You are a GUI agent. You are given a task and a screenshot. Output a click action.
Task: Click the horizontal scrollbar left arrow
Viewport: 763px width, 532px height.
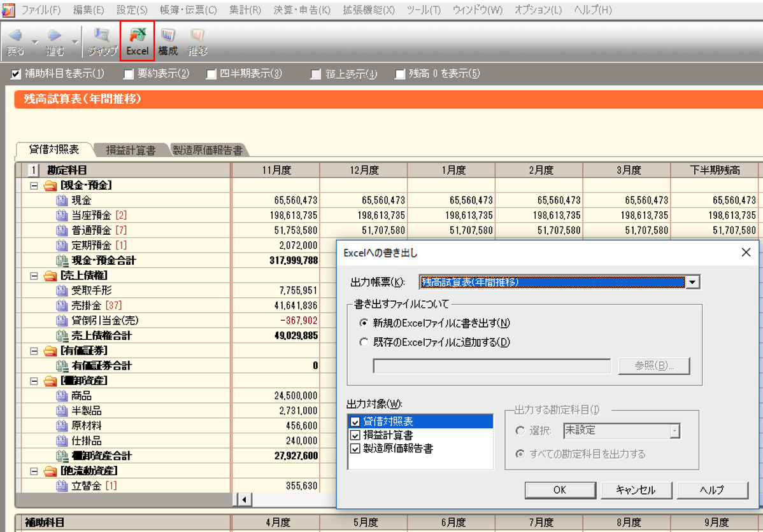tap(245, 500)
